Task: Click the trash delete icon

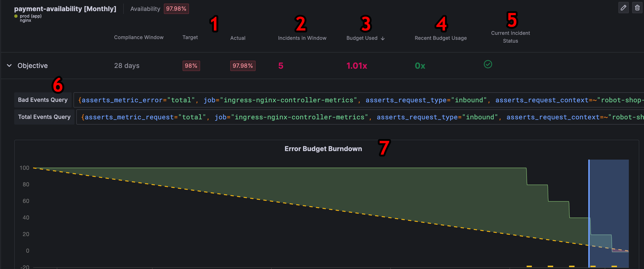Action: pos(637,8)
